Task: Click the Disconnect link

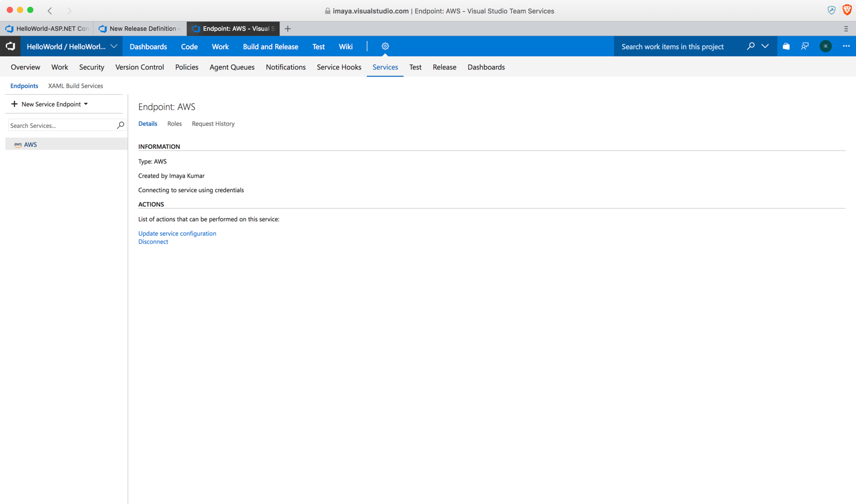Action: point(153,242)
